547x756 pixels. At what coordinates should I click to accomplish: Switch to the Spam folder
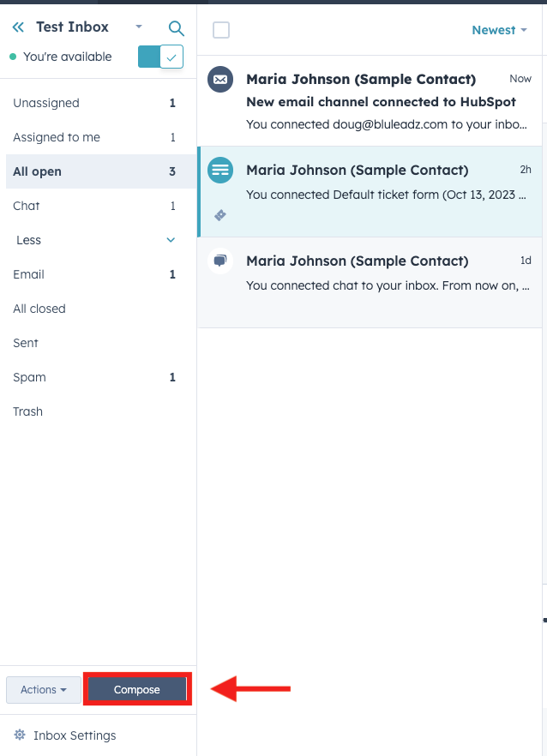28,377
